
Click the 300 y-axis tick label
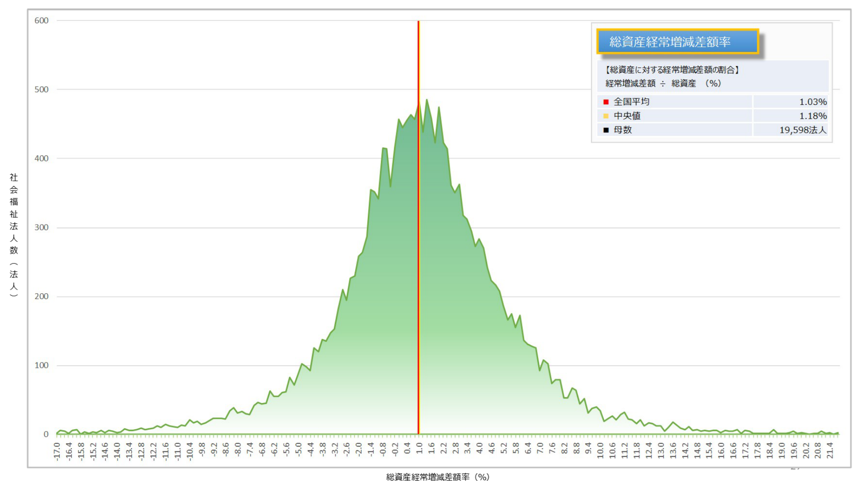pos(41,228)
